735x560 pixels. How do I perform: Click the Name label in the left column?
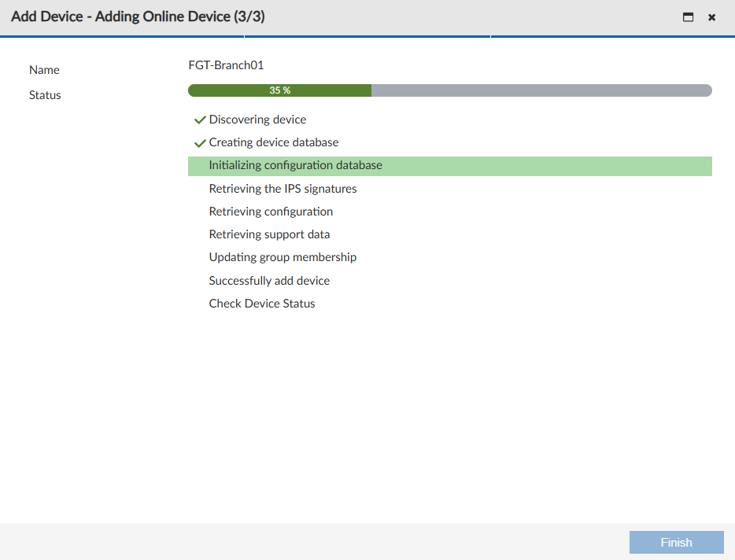(44, 70)
